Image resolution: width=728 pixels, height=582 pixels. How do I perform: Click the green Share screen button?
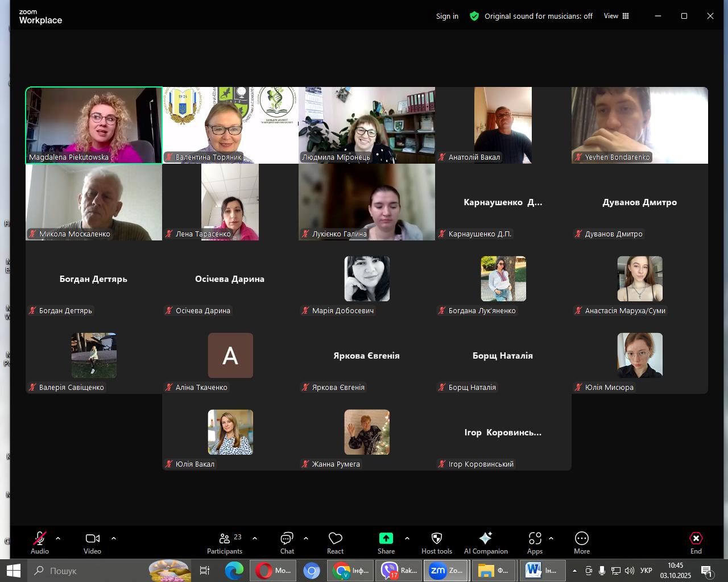(x=386, y=543)
